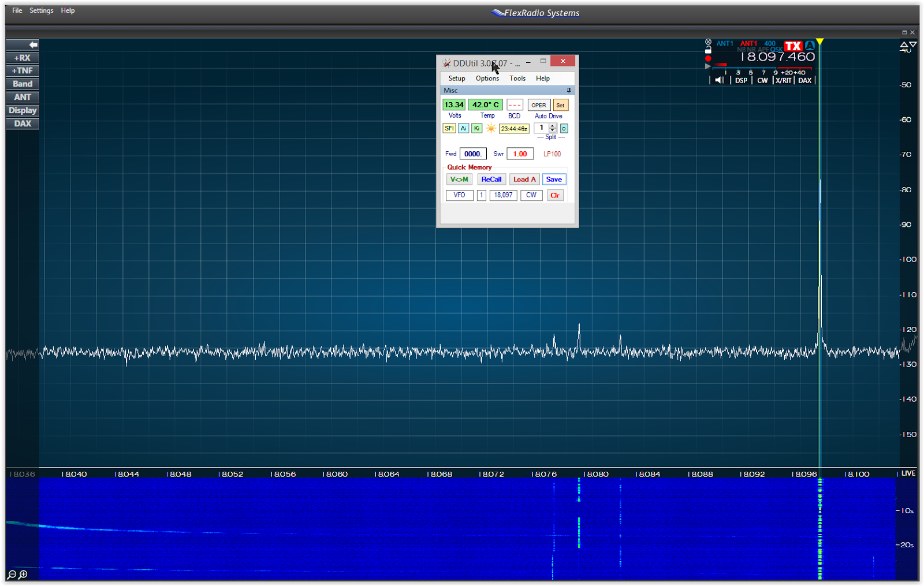Click the red record button on the slice
Viewport: 924px width, 586px height.
(708, 58)
